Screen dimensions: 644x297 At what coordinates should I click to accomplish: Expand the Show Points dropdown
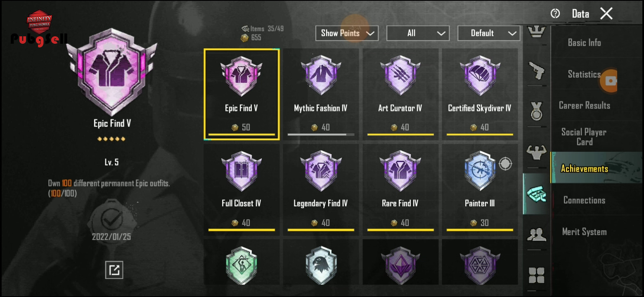coord(347,33)
